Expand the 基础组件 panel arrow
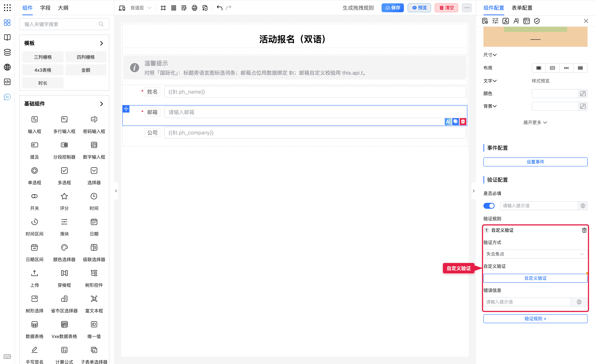This screenshot has height=364, width=595. point(101,104)
